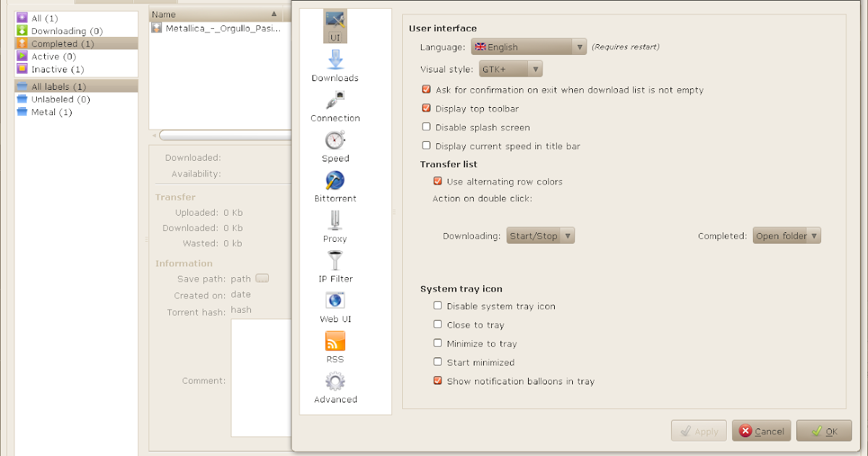This screenshot has width=868, height=456.
Task: Open Completed double-click action dropdown
Action: [x=787, y=236]
